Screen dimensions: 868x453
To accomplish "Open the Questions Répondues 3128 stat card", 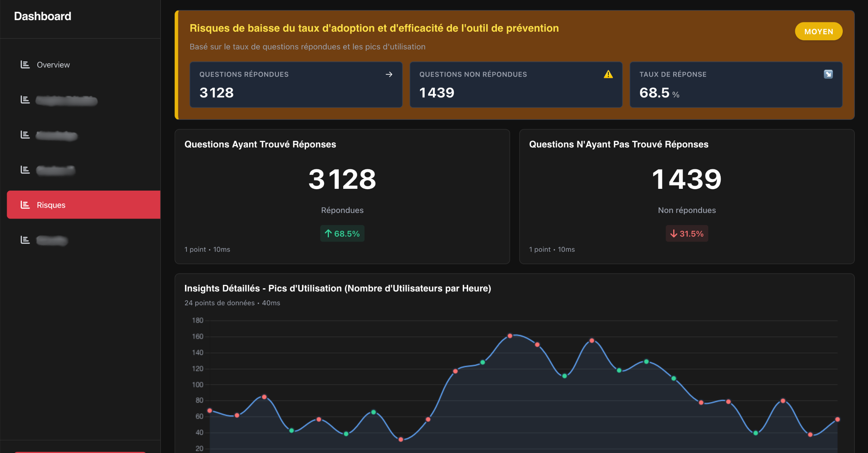I will pyautogui.click(x=296, y=85).
